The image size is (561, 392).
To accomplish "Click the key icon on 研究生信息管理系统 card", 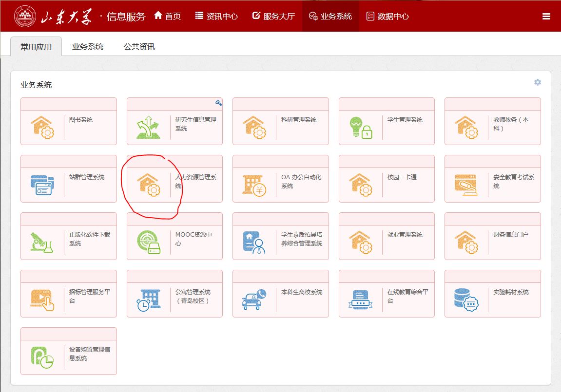I will click(218, 103).
